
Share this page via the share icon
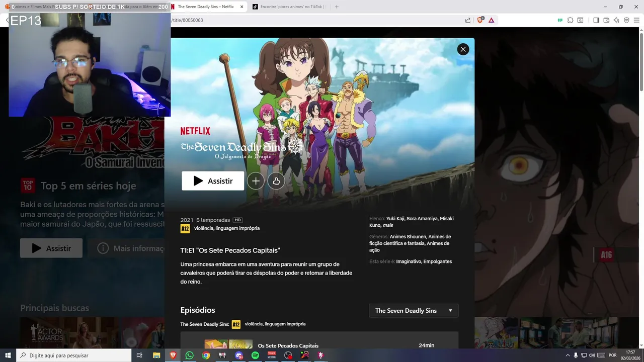click(468, 20)
